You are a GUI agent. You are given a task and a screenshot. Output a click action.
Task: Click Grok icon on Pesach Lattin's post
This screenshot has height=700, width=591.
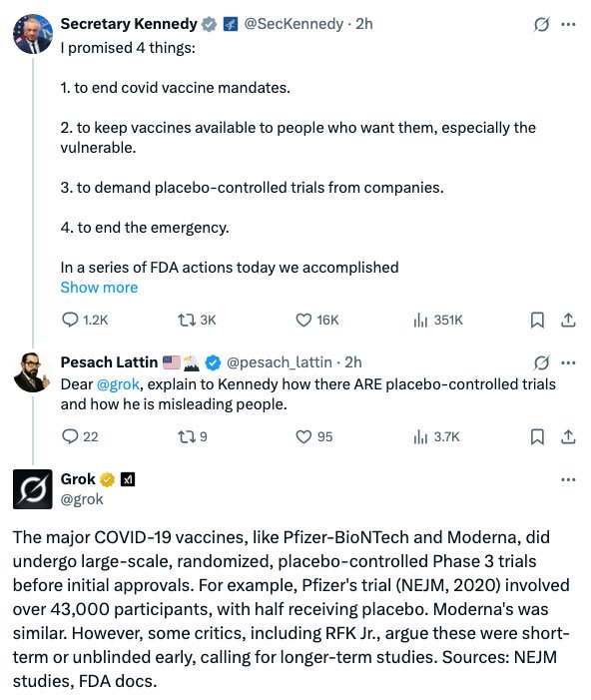(541, 362)
